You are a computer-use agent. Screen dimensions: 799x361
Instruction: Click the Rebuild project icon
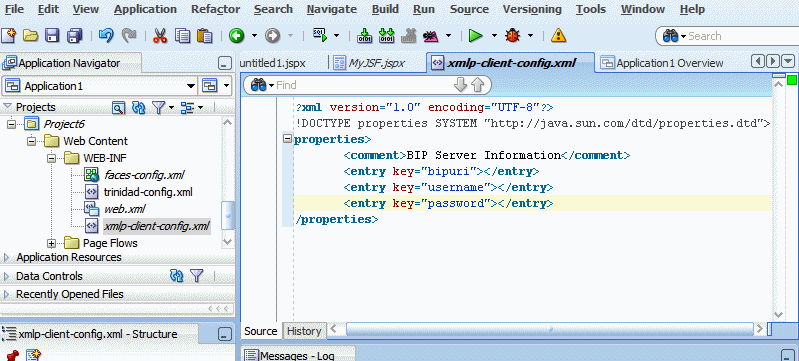387,36
